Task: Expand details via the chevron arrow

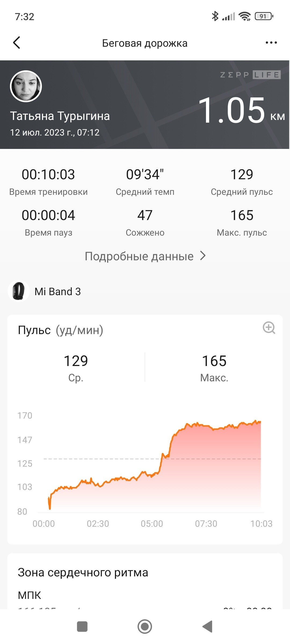Action: pyautogui.click(x=203, y=256)
